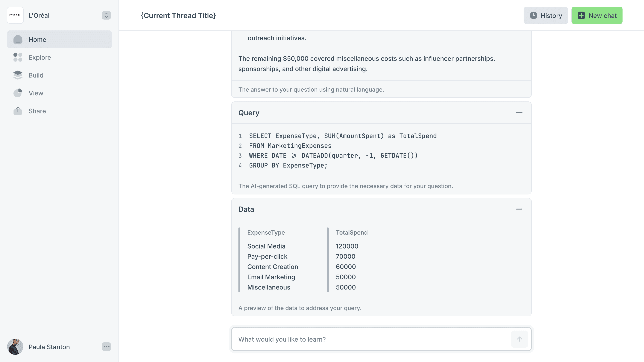Open the workspace switcher chevrons next to L'Oréal
The image size is (644, 362).
pos(106,15)
